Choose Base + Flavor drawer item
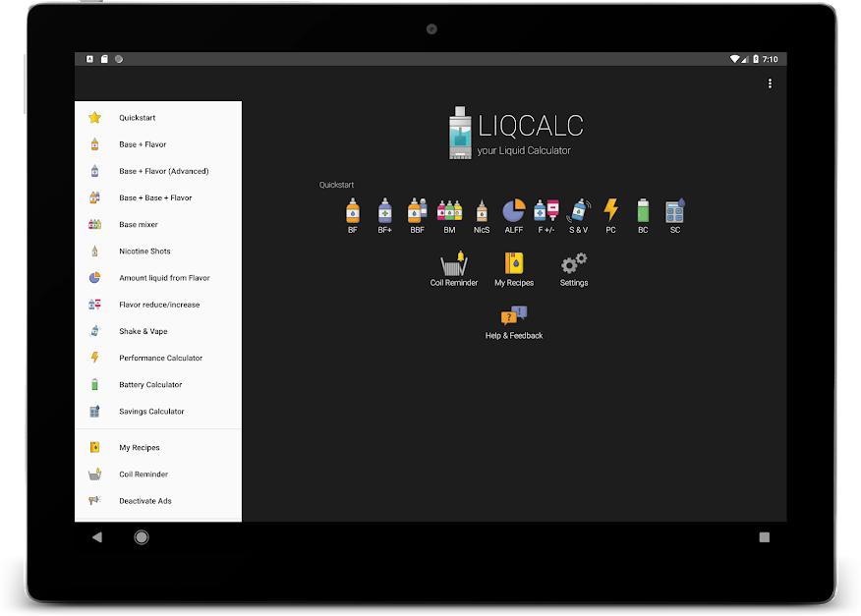Viewport: 861px width, 616px height. point(158,144)
